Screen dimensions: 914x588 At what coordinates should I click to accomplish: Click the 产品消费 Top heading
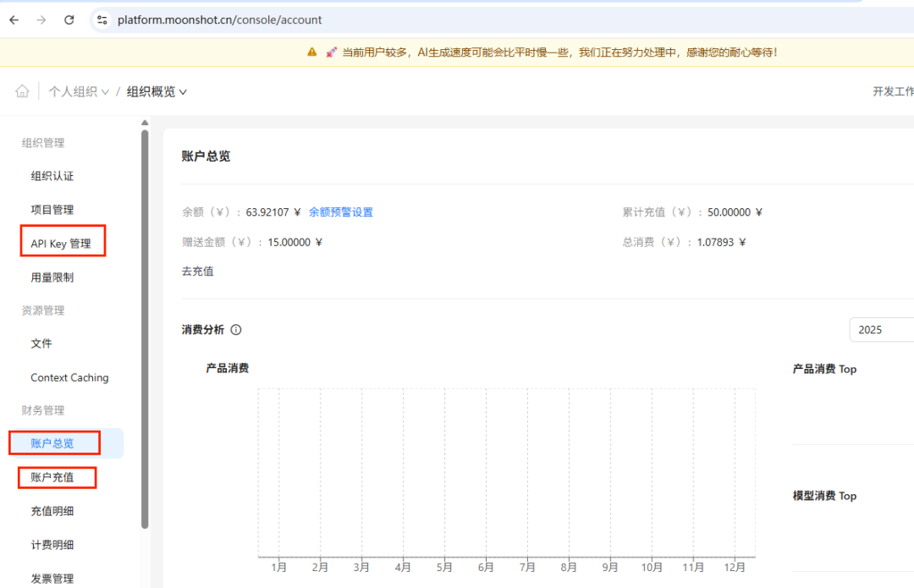(x=824, y=370)
